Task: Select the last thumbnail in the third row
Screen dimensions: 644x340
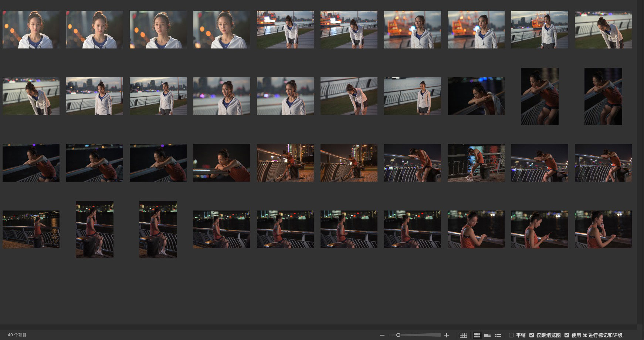Action: (x=603, y=163)
